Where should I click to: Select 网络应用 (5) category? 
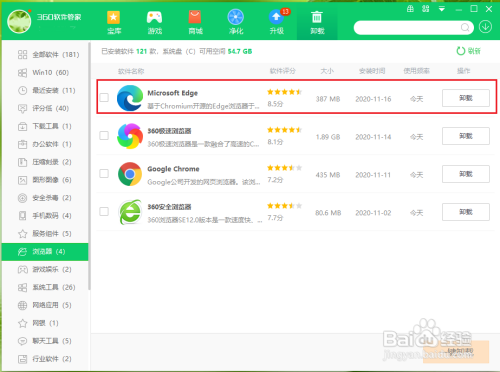tap(45, 305)
